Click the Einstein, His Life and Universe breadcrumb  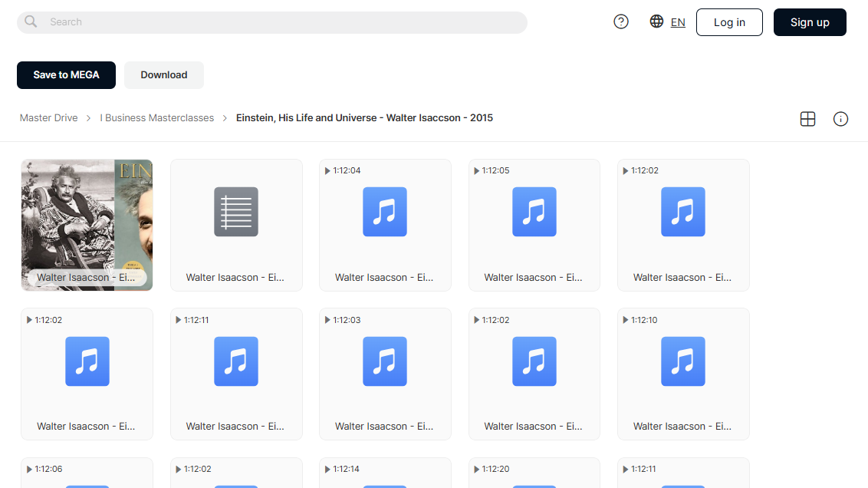(364, 118)
